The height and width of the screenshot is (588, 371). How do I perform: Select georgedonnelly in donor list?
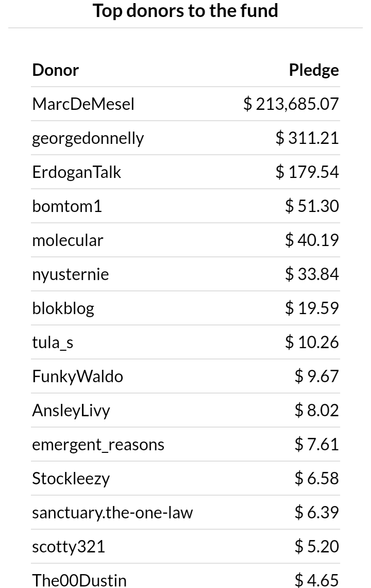tap(88, 138)
